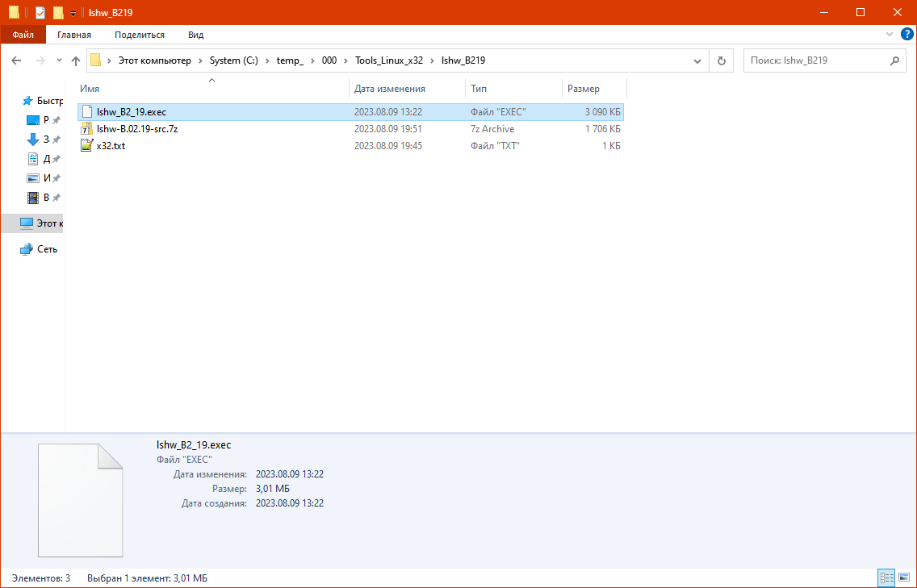
Task: Click Properties checkmark quick access icon
Action: click(40, 12)
